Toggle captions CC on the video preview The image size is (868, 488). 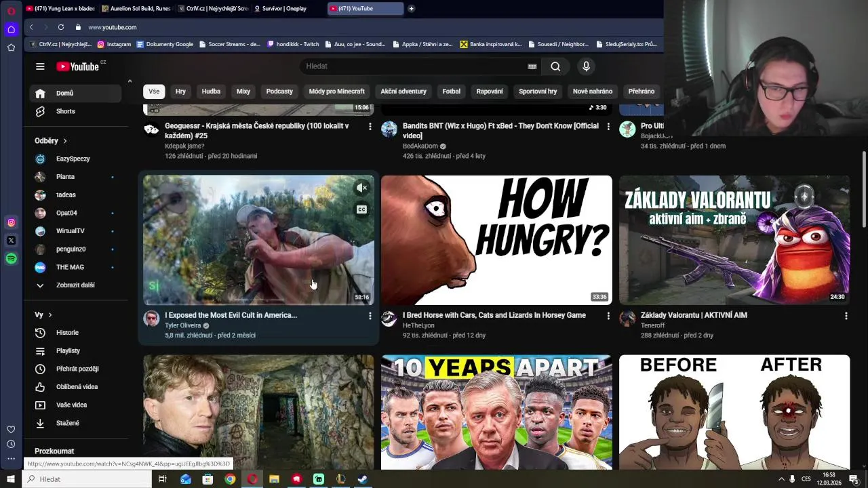pyautogui.click(x=361, y=209)
